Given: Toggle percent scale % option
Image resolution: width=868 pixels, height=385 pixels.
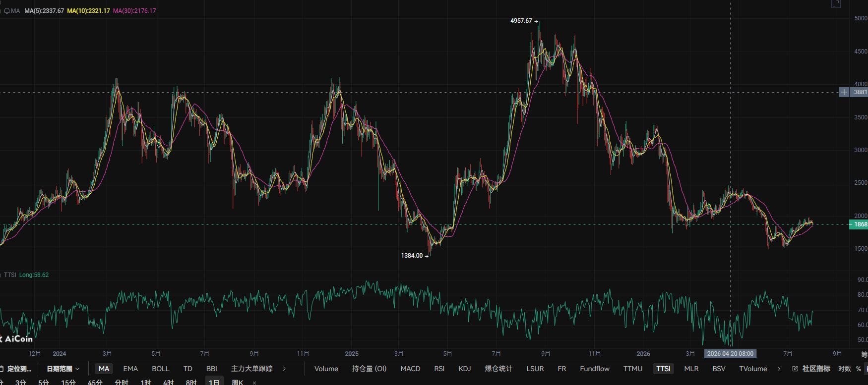Looking at the screenshot, I should click(x=859, y=369).
